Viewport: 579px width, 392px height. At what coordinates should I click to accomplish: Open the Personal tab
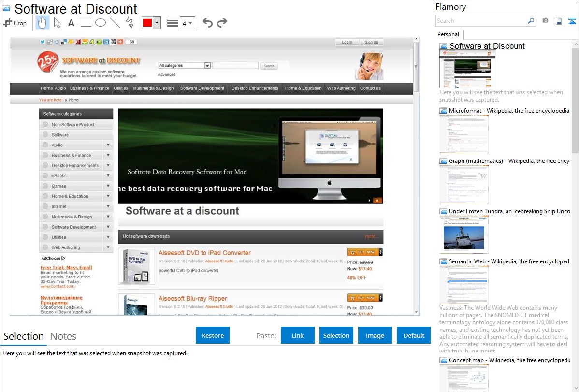click(x=449, y=34)
